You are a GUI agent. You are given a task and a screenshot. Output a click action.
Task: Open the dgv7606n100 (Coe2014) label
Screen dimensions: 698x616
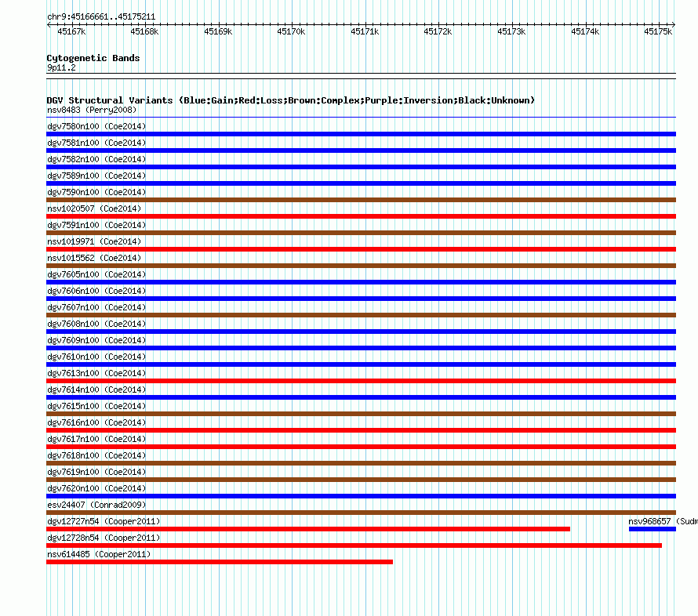(x=96, y=291)
